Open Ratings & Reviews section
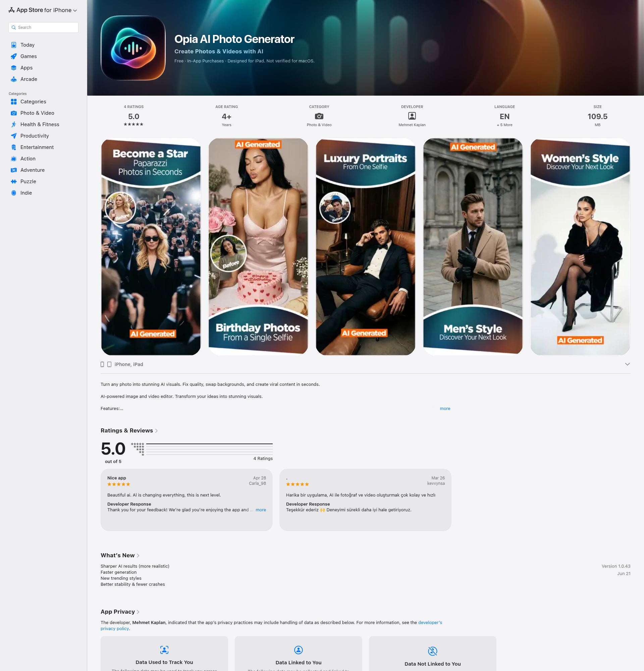 [x=129, y=431]
